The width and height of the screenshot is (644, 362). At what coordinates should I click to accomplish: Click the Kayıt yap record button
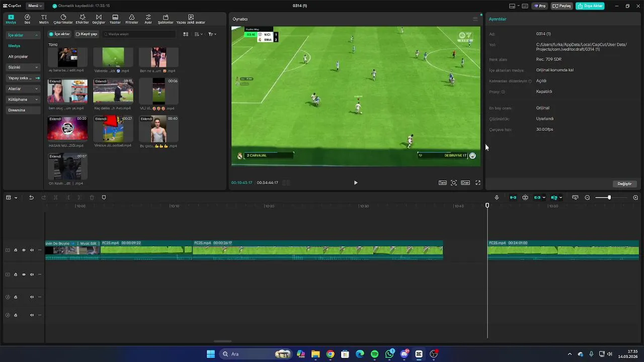tap(86, 34)
